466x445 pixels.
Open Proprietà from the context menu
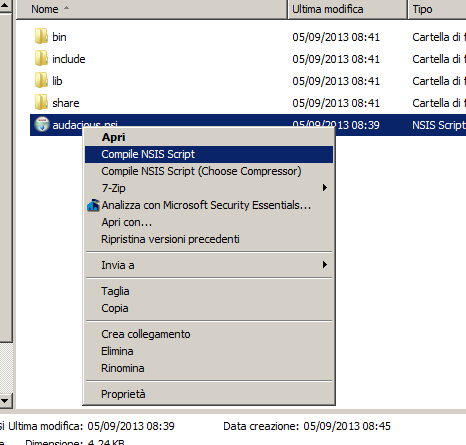coord(209,394)
